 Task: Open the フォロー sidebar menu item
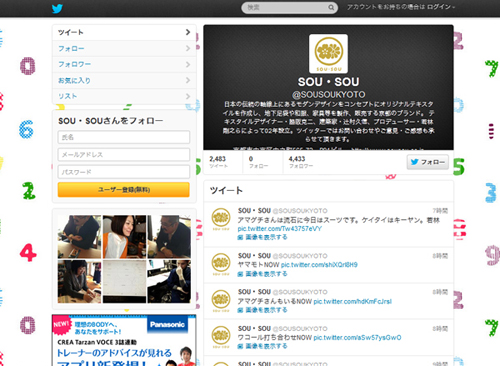click(124, 48)
